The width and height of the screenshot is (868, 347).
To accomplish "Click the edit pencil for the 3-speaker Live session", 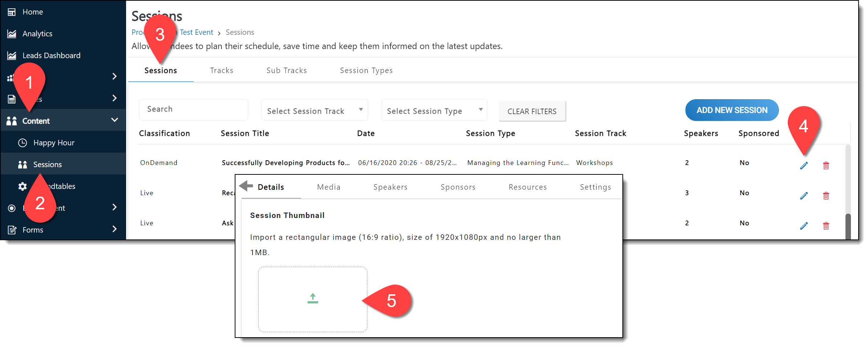I will click(x=804, y=195).
